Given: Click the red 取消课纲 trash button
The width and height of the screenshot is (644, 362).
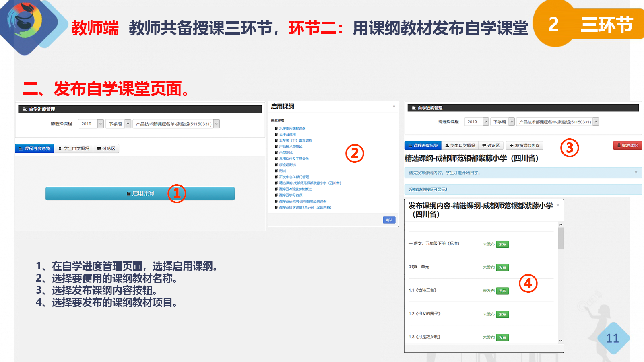Looking at the screenshot, I should [627, 145].
